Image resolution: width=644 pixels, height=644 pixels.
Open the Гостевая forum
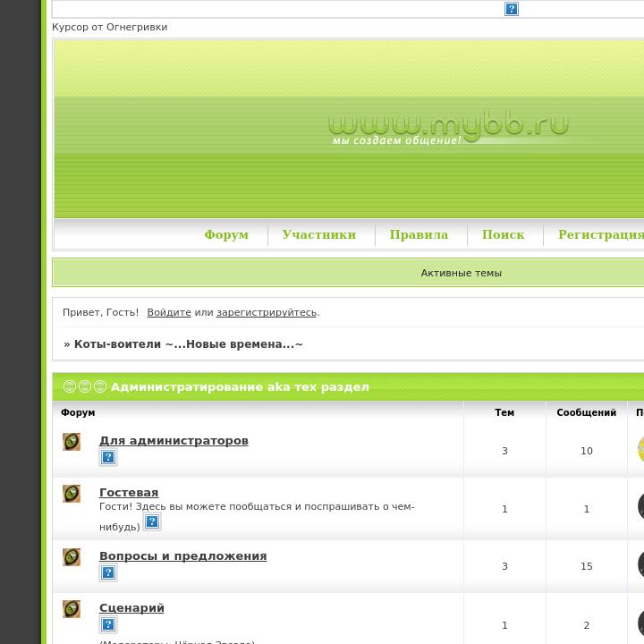click(x=129, y=493)
